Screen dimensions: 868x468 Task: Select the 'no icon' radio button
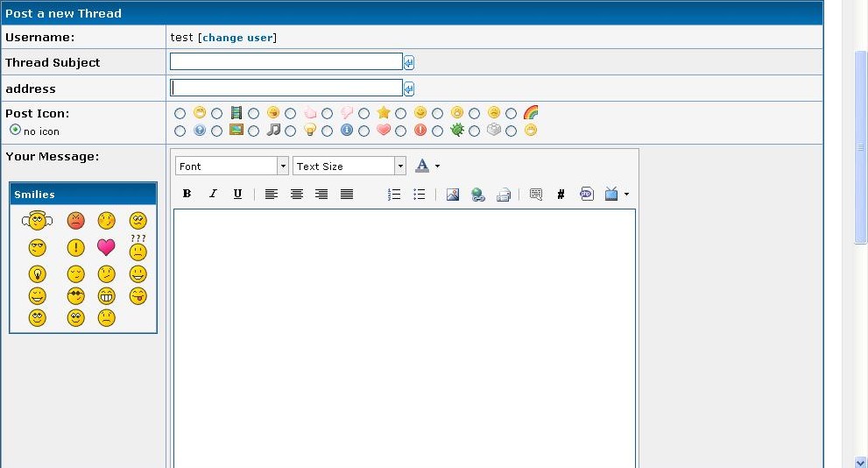(x=15, y=130)
